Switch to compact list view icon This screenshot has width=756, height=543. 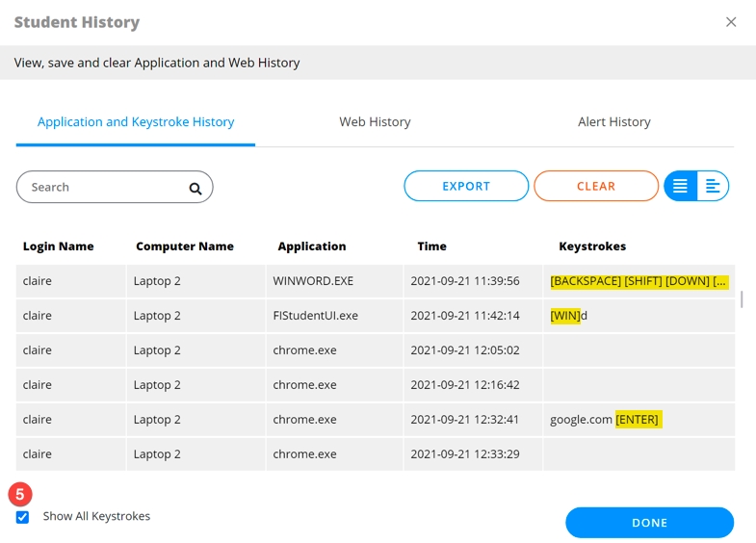point(681,187)
